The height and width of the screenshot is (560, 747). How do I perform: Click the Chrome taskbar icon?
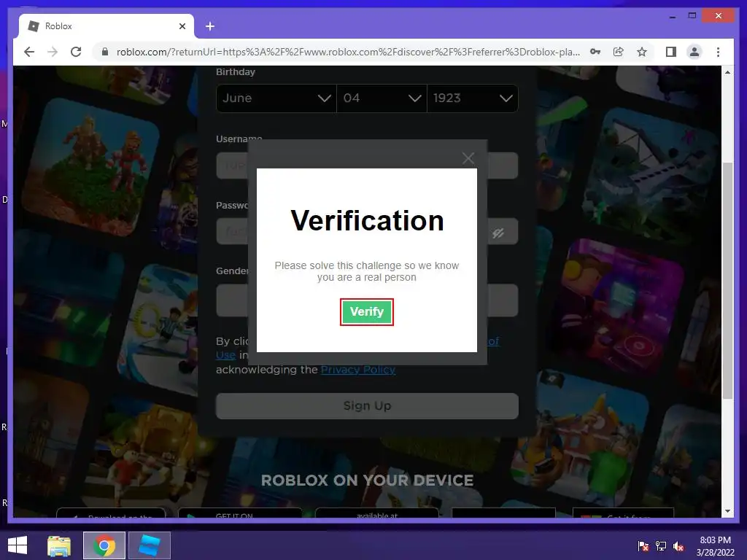point(104,545)
